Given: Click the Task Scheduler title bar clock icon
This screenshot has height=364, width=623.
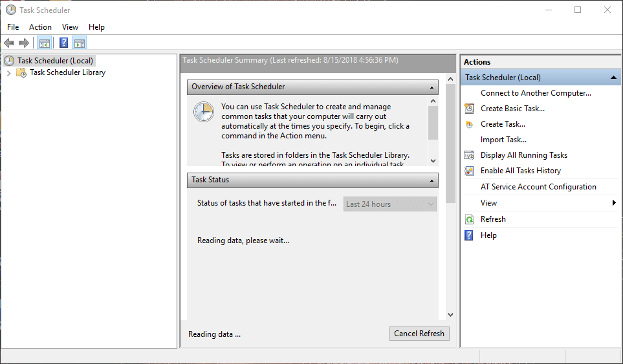Looking at the screenshot, I should pos(11,10).
